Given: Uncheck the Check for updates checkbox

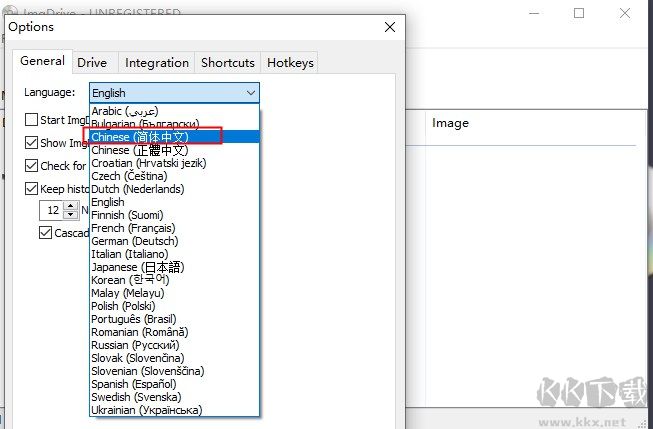Looking at the screenshot, I should [32, 166].
